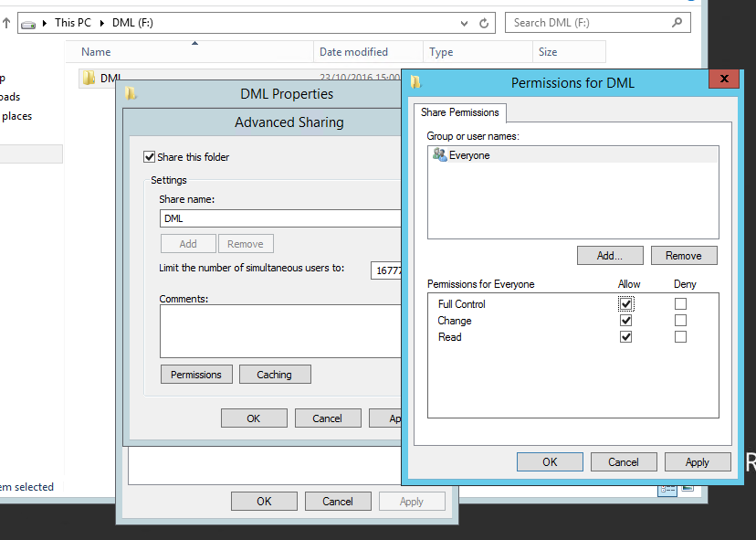Screen dimensions: 756x540
Task: Click the drive icon in address bar
Action: [29, 23]
